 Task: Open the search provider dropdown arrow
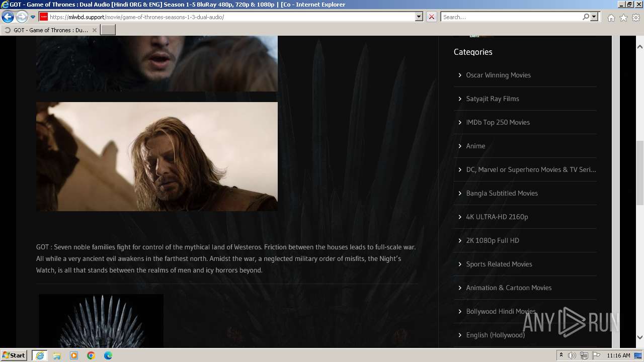pyautogui.click(x=594, y=17)
